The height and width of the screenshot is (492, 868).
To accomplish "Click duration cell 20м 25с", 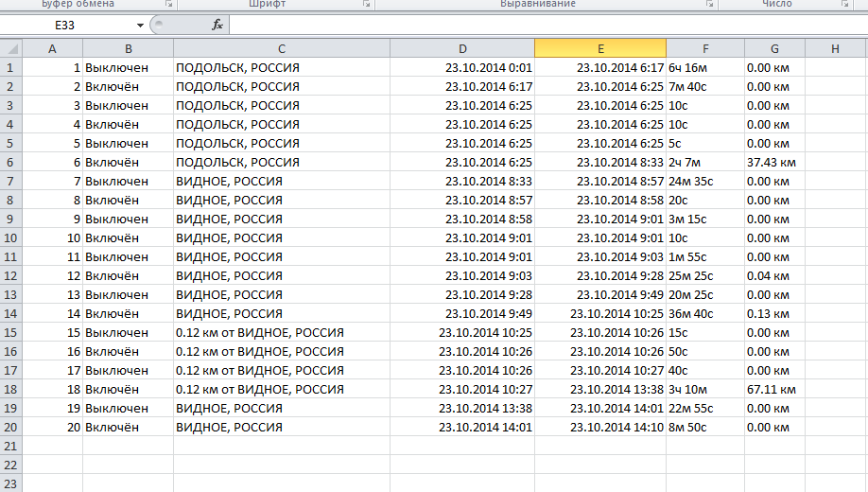I will 705,295.
